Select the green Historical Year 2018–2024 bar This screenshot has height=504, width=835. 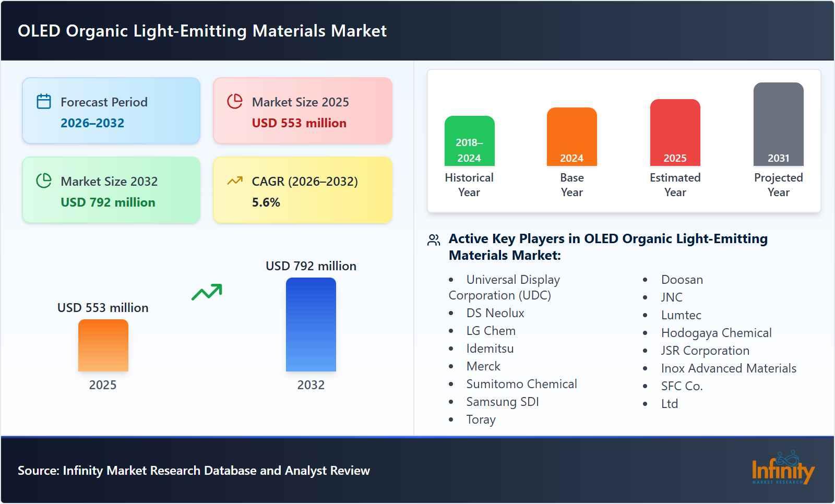[x=469, y=141]
